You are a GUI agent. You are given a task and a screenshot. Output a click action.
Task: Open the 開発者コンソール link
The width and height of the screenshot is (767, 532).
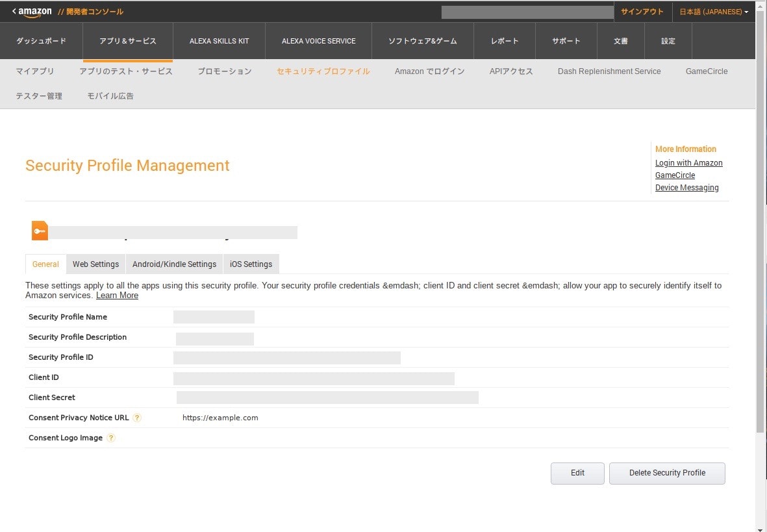pyautogui.click(x=94, y=12)
